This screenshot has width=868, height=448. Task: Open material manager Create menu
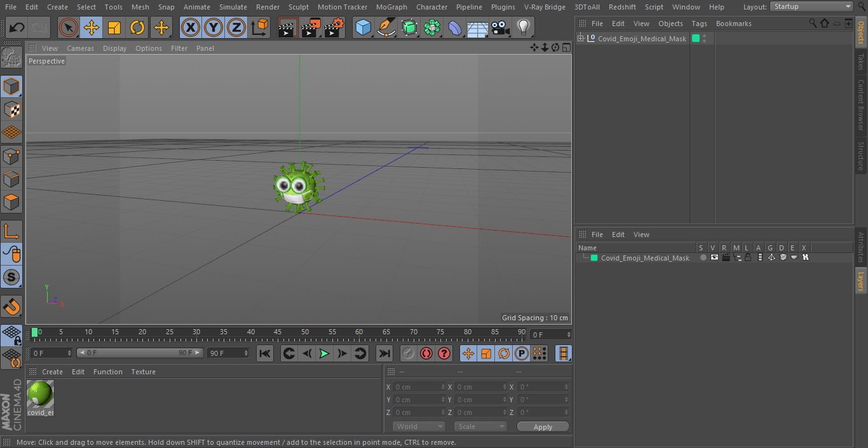[x=52, y=372]
